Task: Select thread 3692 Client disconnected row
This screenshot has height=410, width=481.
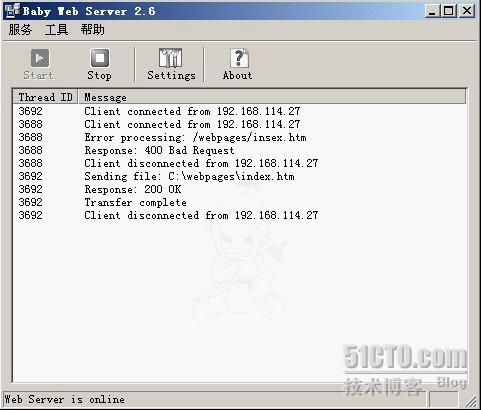Action: pyautogui.click(x=239, y=215)
